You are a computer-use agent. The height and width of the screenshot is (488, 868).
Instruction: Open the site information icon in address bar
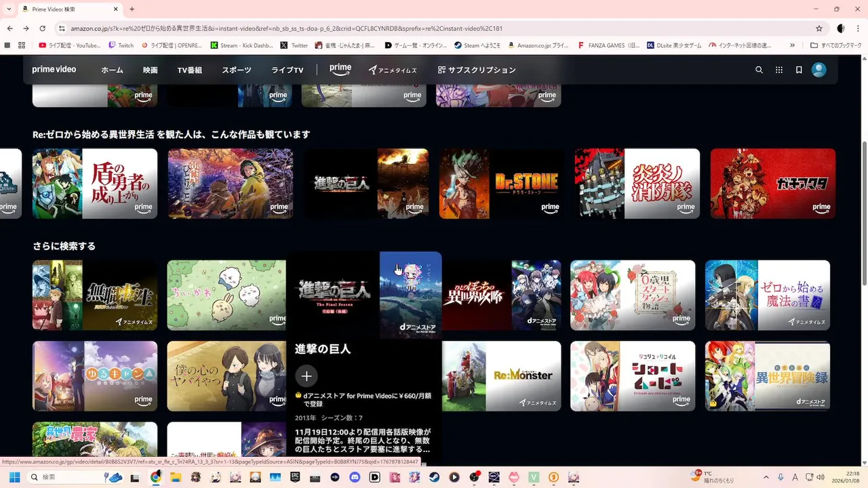coord(62,28)
